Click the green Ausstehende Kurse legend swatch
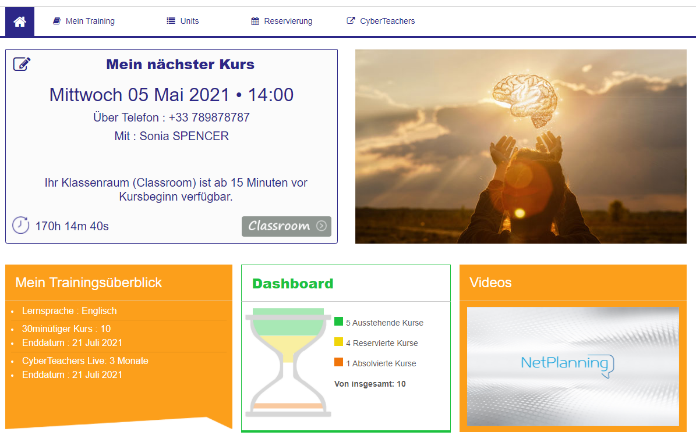 [x=339, y=321]
